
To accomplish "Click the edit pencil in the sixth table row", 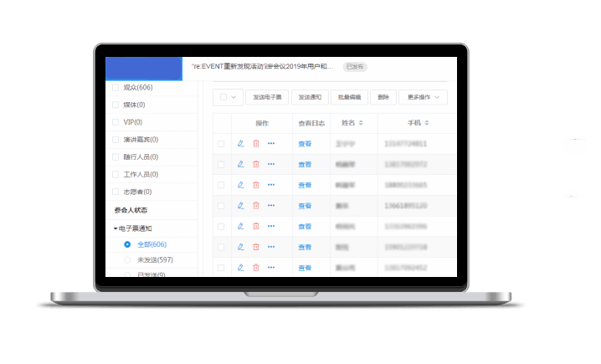I will point(241,247).
